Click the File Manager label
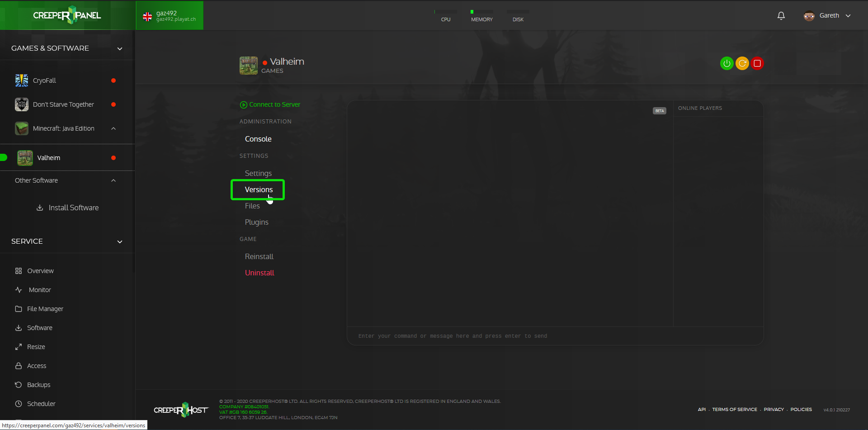This screenshot has height=430, width=868. [x=45, y=309]
